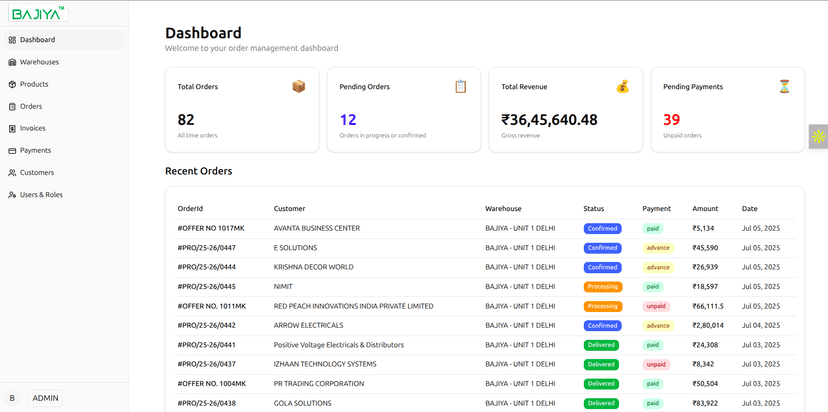Click the Status column header
This screenshot has height=412, width=828.
coord(594,209)
